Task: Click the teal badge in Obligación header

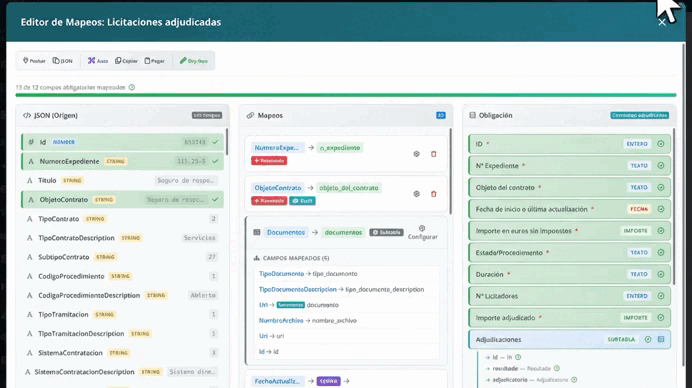Action: pyautogui.click(x=639, y=115)
